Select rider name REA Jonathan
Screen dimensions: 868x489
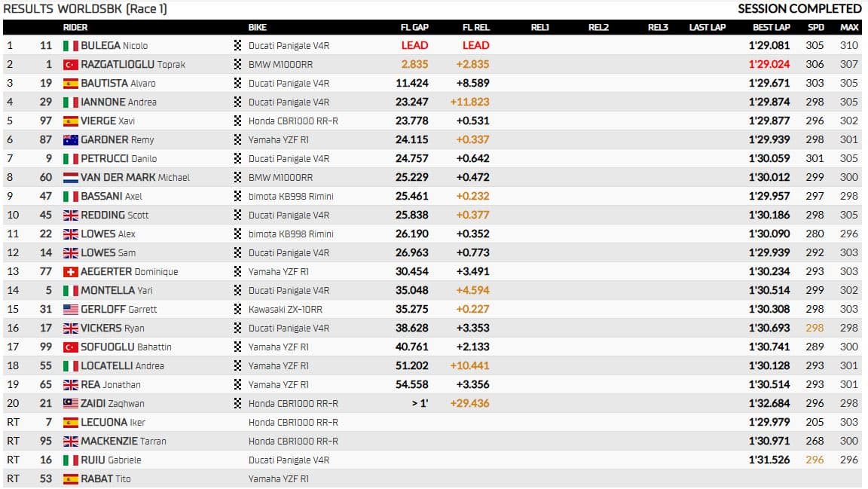111,384
